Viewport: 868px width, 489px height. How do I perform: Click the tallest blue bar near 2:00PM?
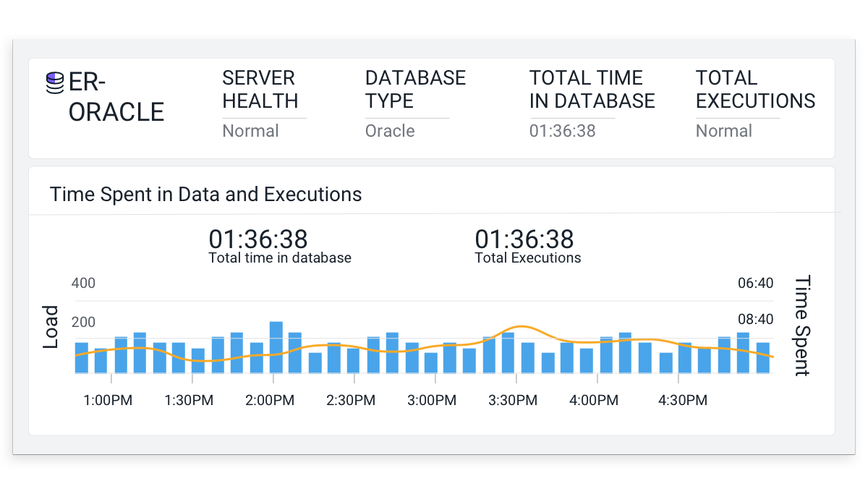pyautogui.click(x=276, y=347)
